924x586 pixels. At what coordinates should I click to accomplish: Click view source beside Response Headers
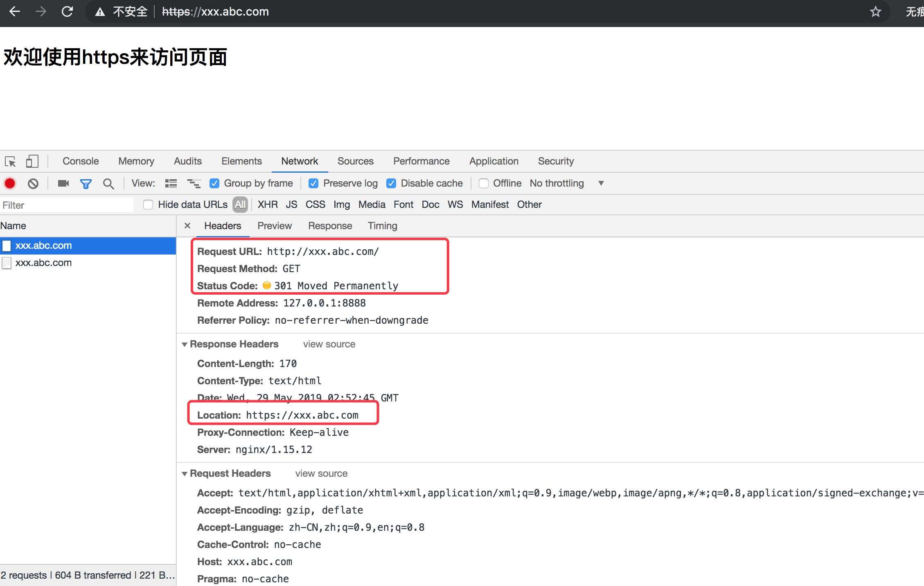coord(329,344)
